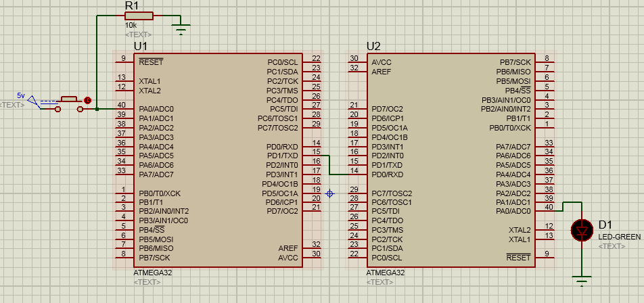644x303 pixels.
Task: Click the XTAL2 pin label on U2
Action: 520,230
